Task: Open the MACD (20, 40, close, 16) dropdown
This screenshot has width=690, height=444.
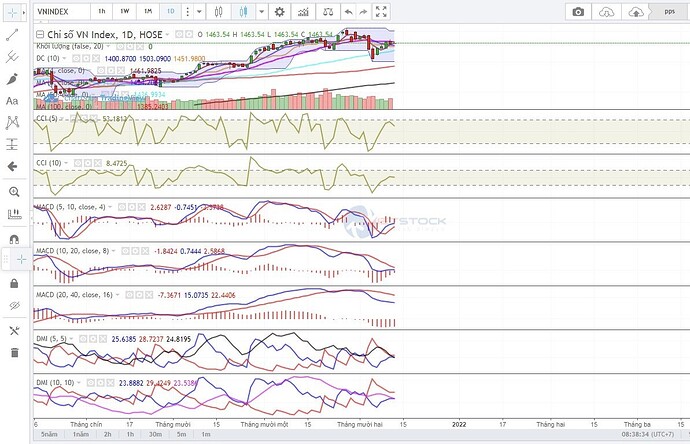Action: (117, 295)
